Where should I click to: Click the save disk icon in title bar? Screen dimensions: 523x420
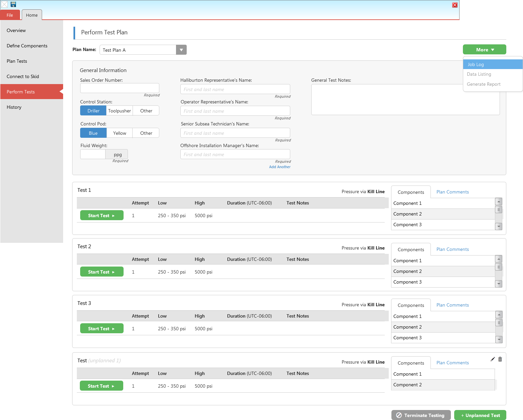(13, 4)
